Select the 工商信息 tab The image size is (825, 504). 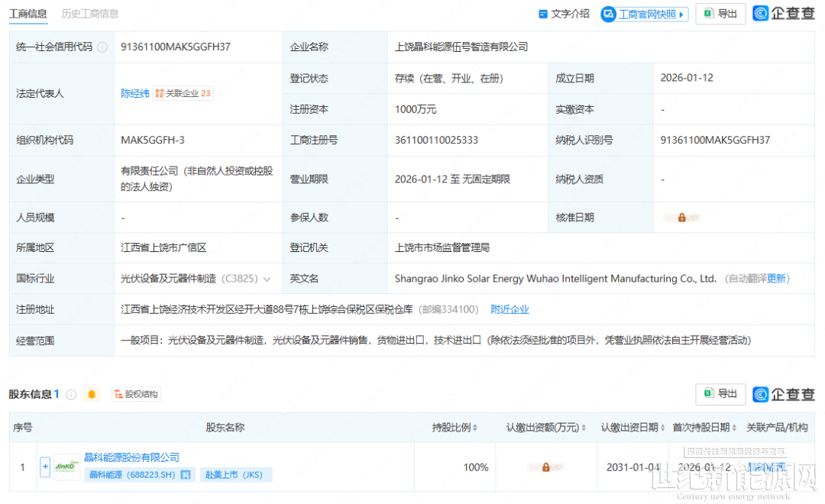(27, 14)
